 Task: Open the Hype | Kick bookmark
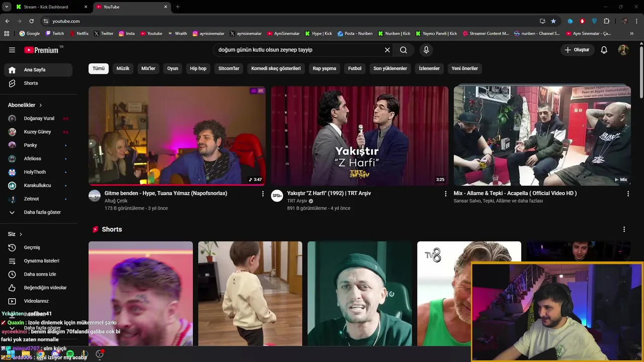318,34
